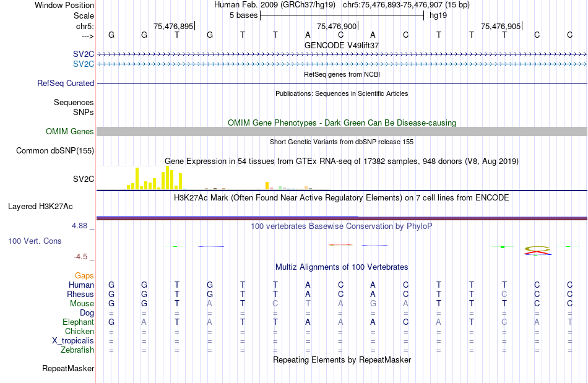Image resolution: width=588 pixels, height=383 pixels.
Task: Open the dark blue SV2C GENCODE transcript label
Action: click(84, 54)
